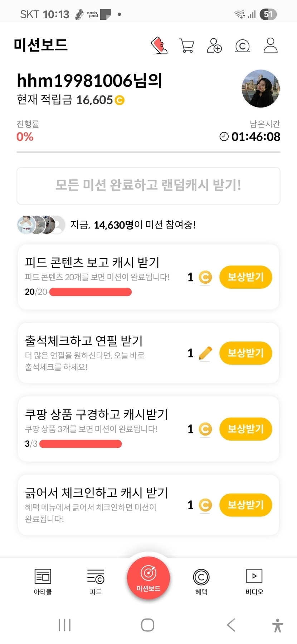Viewport: 297px width, 644px height.
Task: Go to the 혜택 tab
Action: click(201, 581)
